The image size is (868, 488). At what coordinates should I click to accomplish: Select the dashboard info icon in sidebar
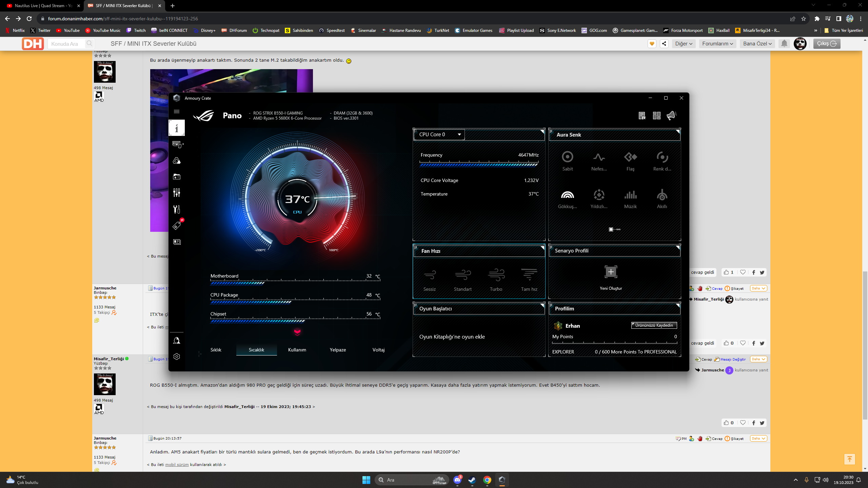(x=177, y=128)
